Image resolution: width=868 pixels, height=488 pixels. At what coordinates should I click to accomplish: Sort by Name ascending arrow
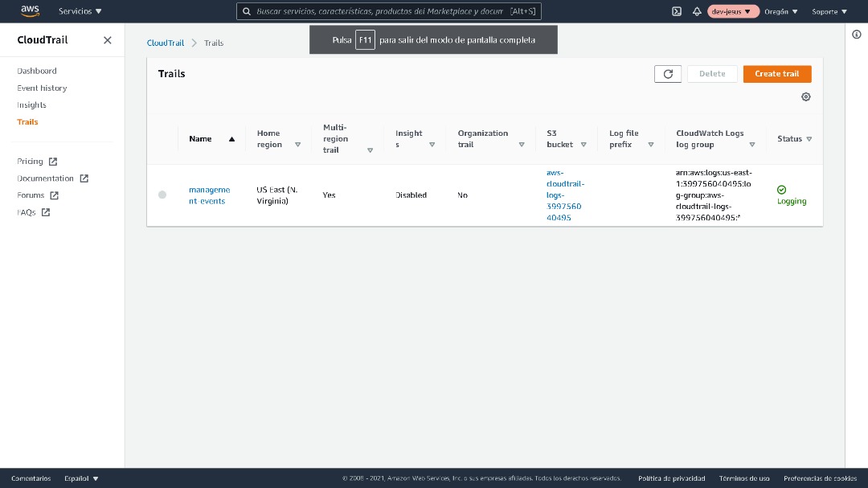click(x=232, y=139)
